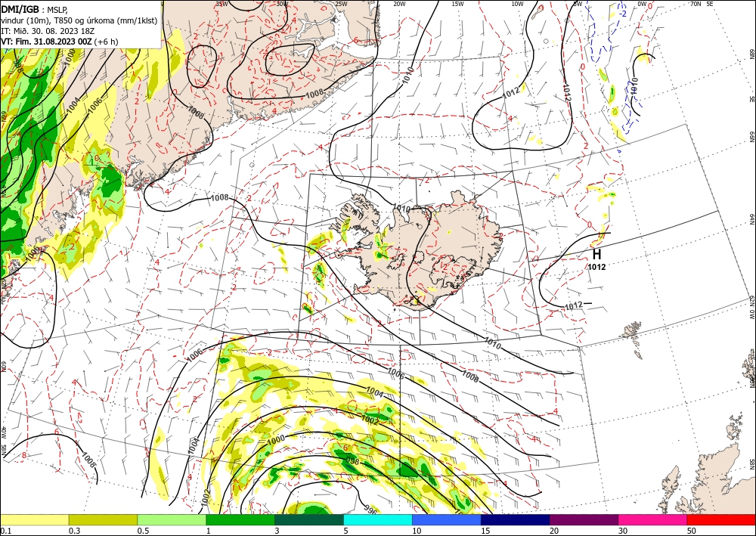
Task: Click the '1012' value below the H marker
Action: click(x=596, y=267)
